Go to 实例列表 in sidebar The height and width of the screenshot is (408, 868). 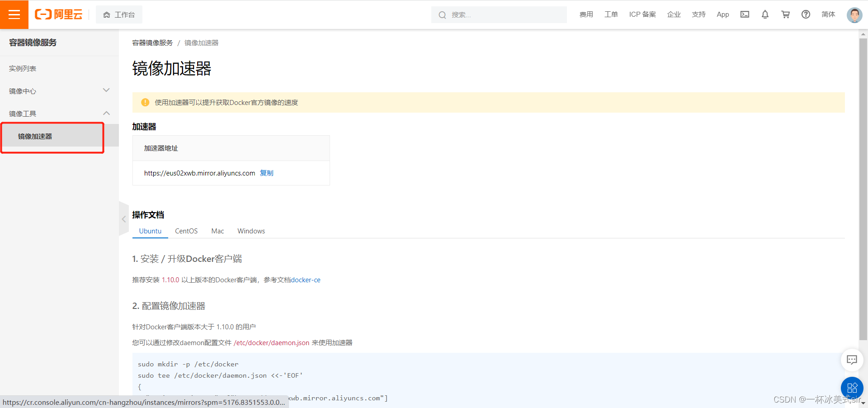tap(23, 68)
